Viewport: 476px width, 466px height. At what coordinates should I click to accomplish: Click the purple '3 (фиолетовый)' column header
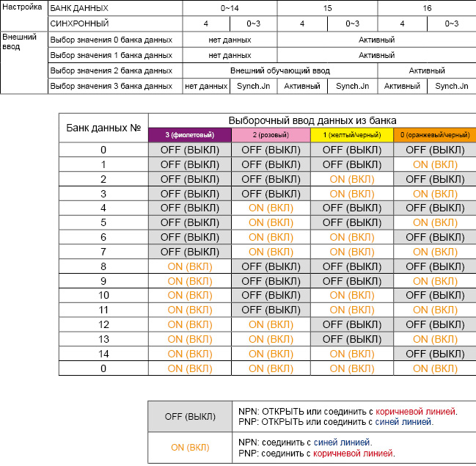(x=189, y=135)
